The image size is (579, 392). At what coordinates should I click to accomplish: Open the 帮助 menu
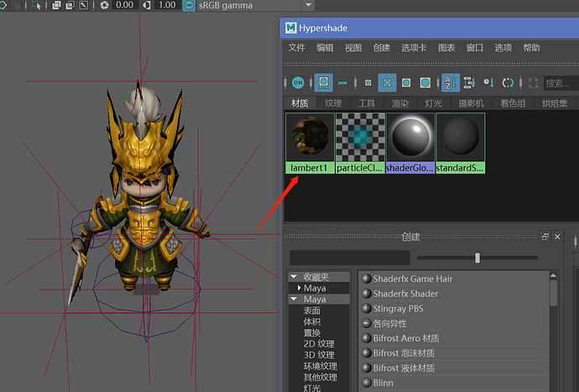tap(531, 48)
